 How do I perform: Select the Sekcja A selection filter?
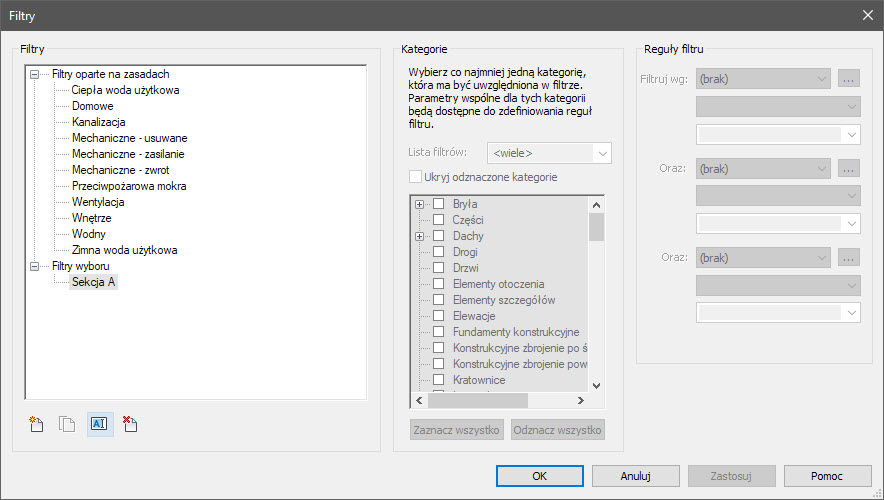(93, 282)
